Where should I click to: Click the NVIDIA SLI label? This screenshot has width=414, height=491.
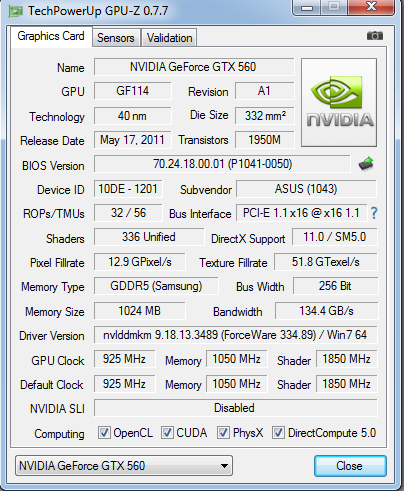tap(57, 409)
